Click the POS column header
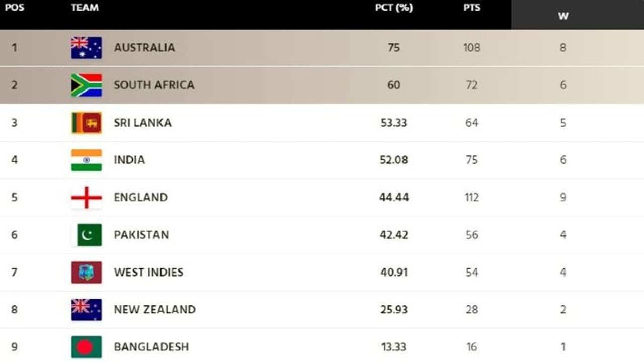The height and width of the screenshot is (362, 644). click(14, 8)
